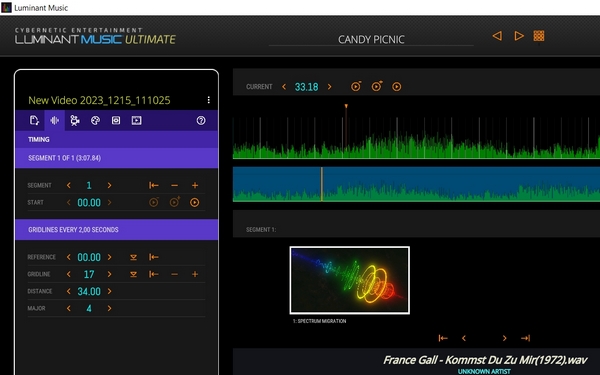The image size is (600, 375).
Task: Click the orange playhead marker on waveform
Action: (x=346, y=106)
